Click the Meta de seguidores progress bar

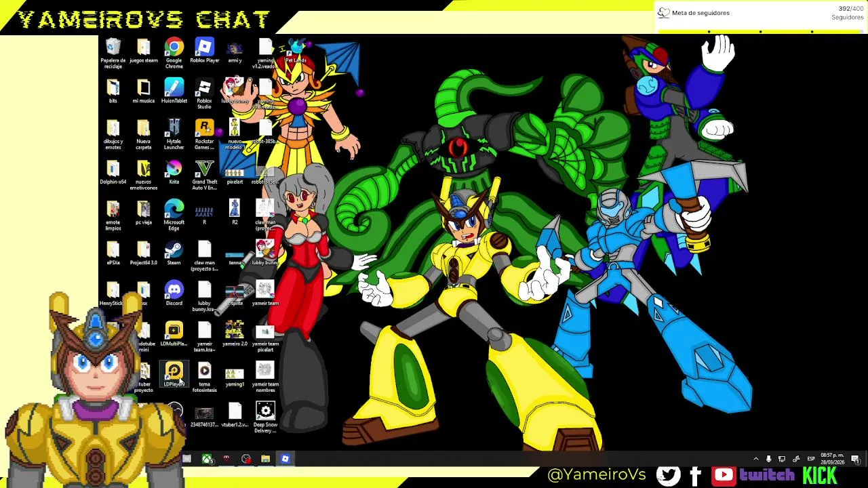(761, 31)
